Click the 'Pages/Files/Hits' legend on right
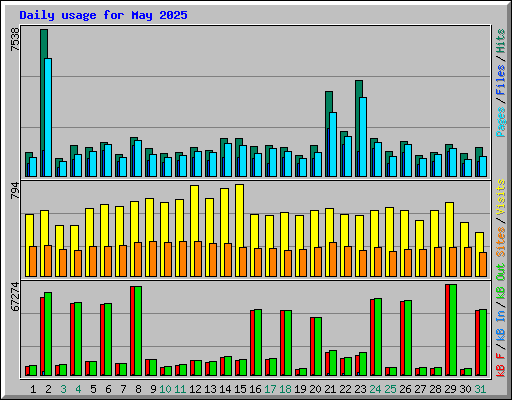The width and height of the screenshot is (512, 400). (500, 83)
